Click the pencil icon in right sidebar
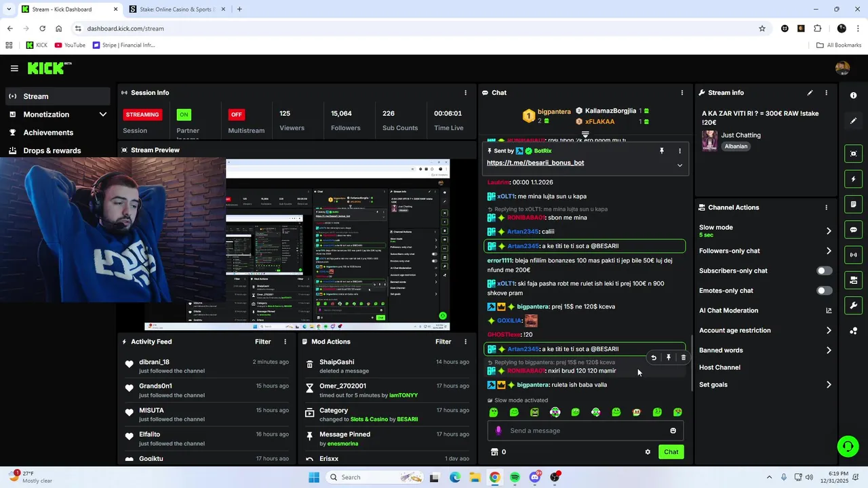The width and height of the screenshot is (868, 488). [853, 121]
